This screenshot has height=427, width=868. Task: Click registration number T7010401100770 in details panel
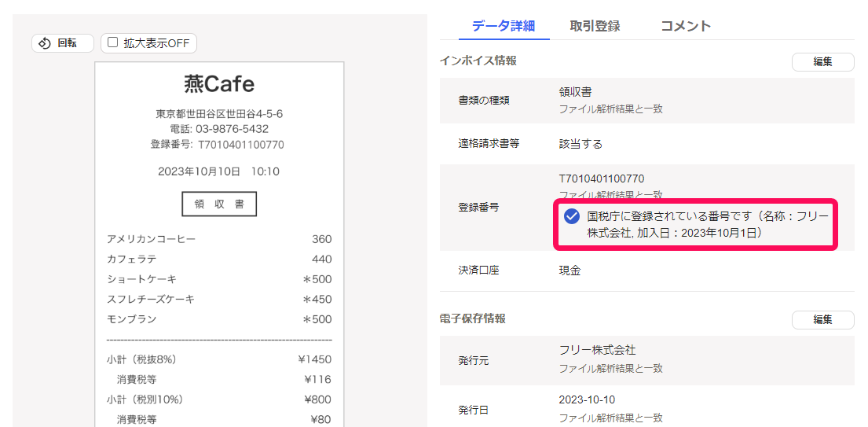(602, 179)
